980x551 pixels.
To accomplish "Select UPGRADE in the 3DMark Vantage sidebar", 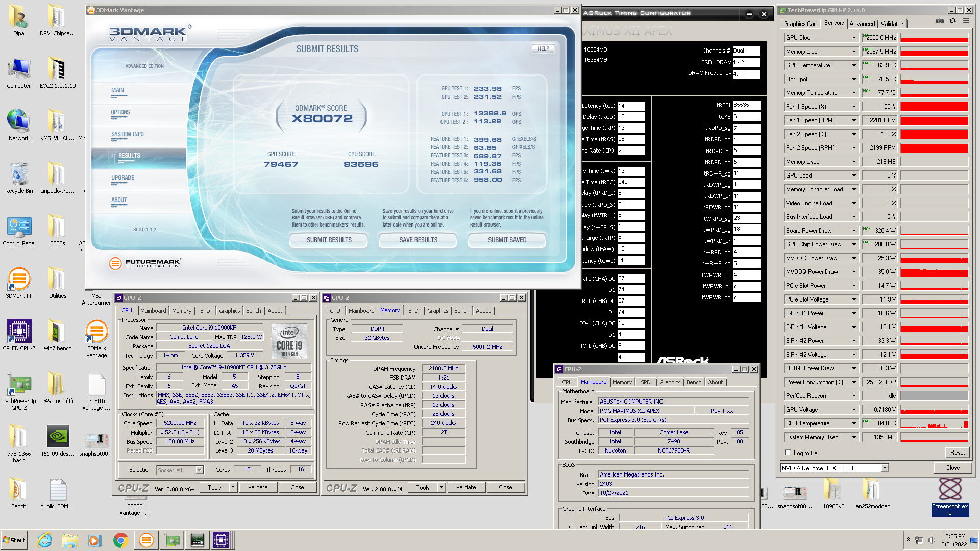I will coord(123,178).
